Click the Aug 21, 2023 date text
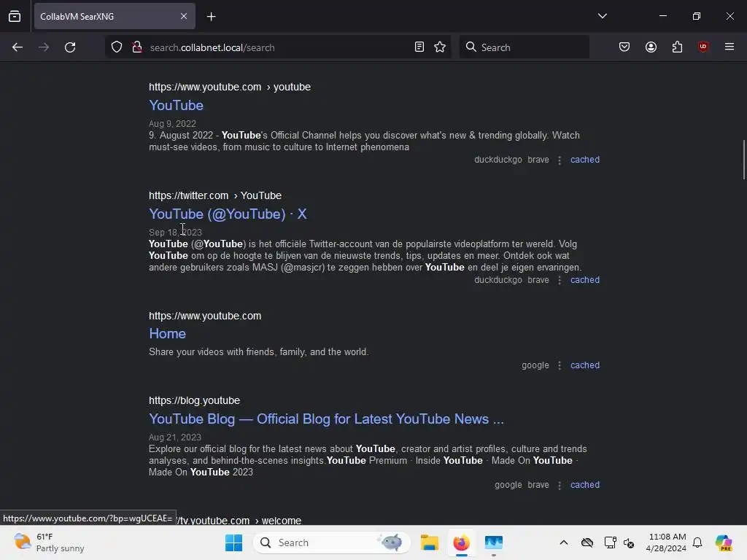 pos(175,437)
